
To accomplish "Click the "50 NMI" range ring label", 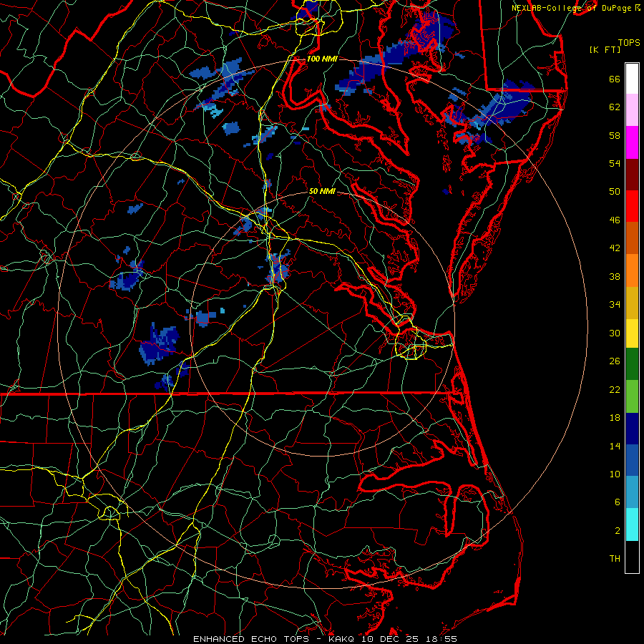I will (x=322, y=191).
